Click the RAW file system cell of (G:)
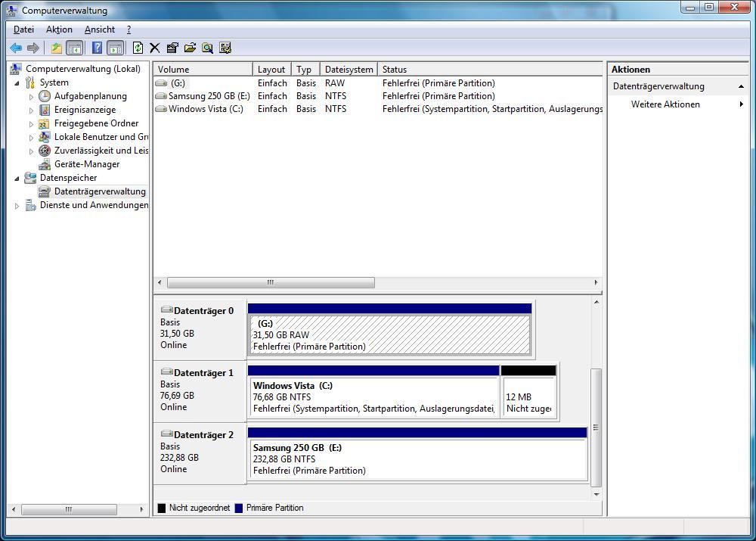756x541 pixels. click(x=335, y=83)
